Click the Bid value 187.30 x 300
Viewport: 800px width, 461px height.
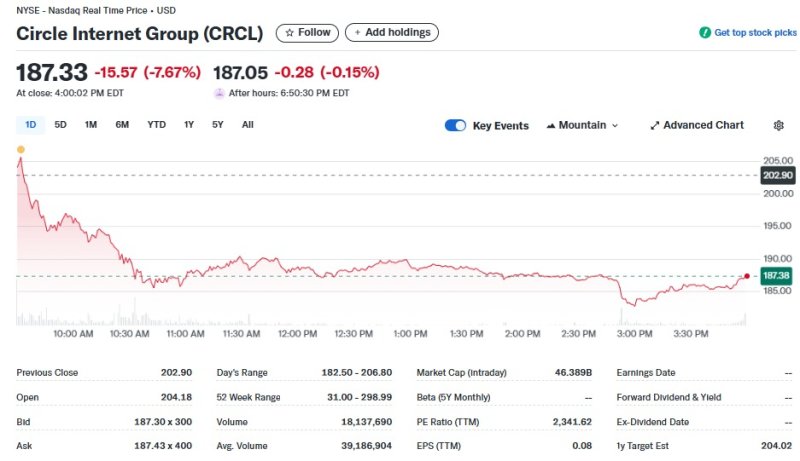(x=163, y=422)
